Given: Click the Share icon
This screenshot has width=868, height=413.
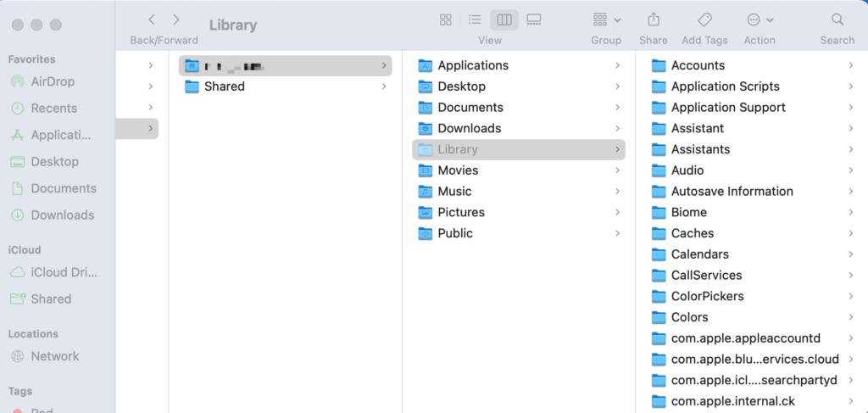Looking at the screenshot, I should pos(654,20).
